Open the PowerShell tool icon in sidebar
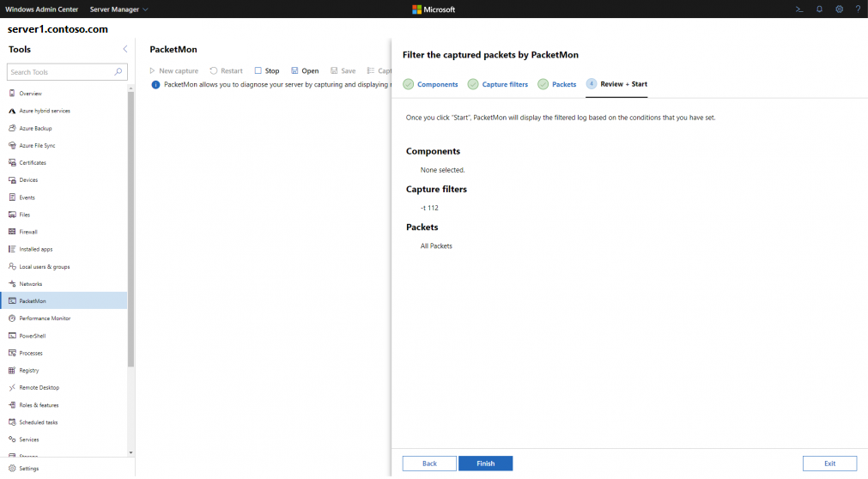 tap(12, 336)
